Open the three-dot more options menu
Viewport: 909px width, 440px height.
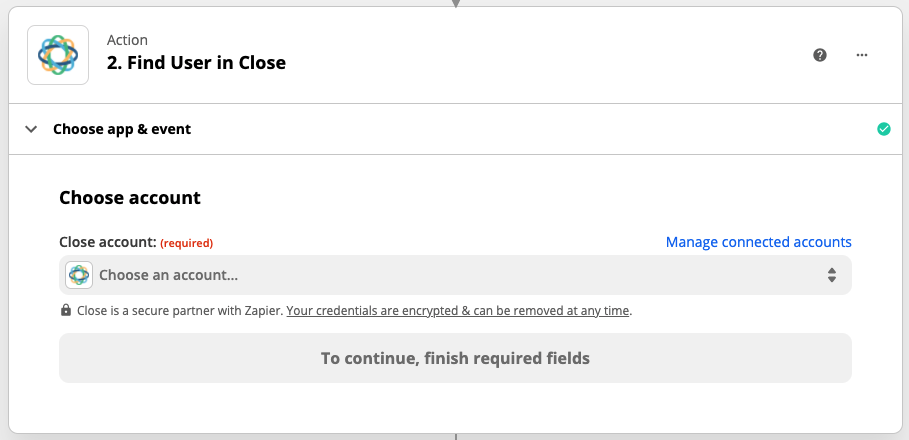click(862, 55)
